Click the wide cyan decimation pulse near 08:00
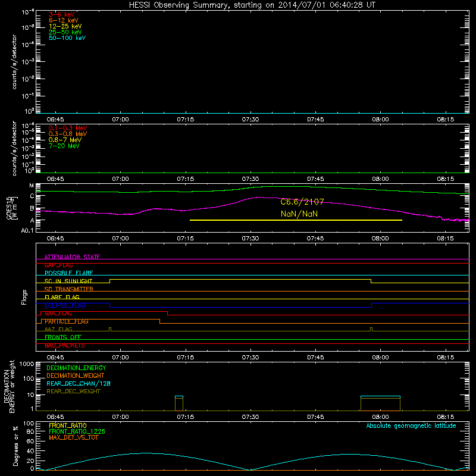The height and width of the screenshot is (476, 476). coord(380,396)
